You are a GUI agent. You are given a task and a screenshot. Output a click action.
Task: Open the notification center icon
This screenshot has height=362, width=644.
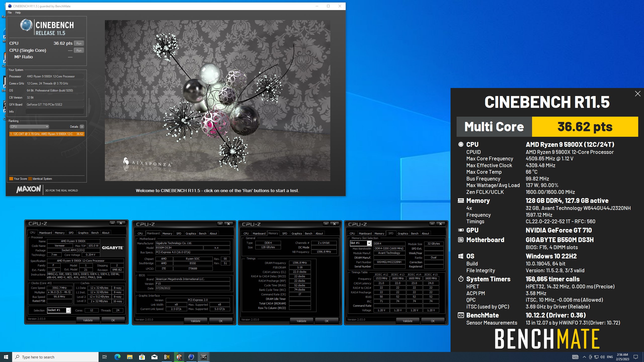[x=636, y=357]
